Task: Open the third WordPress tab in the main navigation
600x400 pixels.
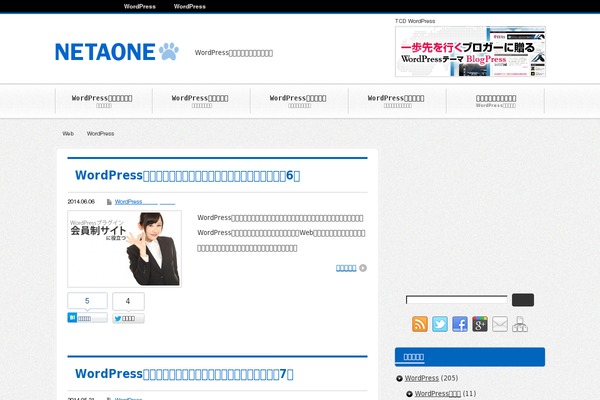Action: coord(300,101)
